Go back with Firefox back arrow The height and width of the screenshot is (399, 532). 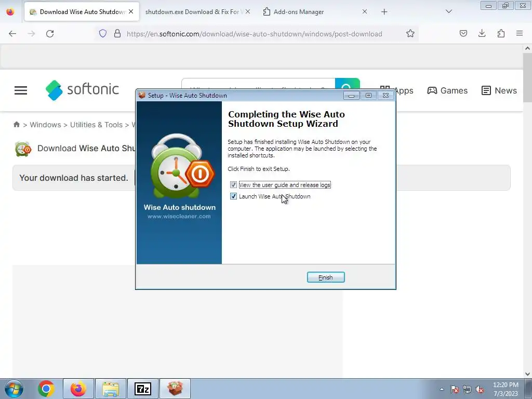pyautogui.click(x=12, y=34)
